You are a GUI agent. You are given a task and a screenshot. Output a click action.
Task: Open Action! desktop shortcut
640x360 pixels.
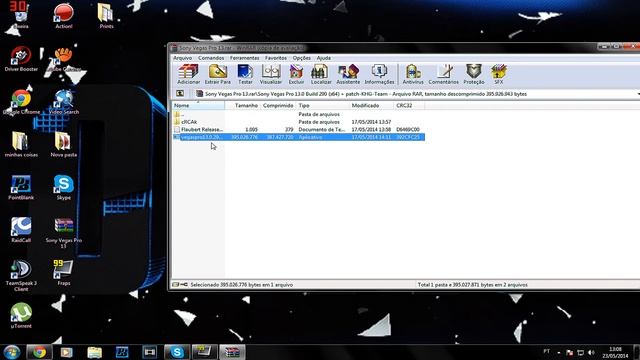point(64,16)
